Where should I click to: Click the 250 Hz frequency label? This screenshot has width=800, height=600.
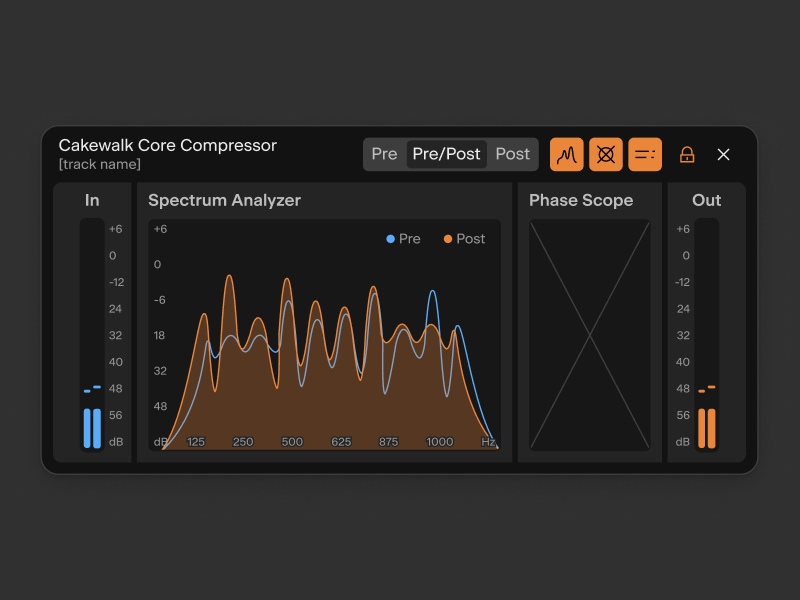[243, 442]
